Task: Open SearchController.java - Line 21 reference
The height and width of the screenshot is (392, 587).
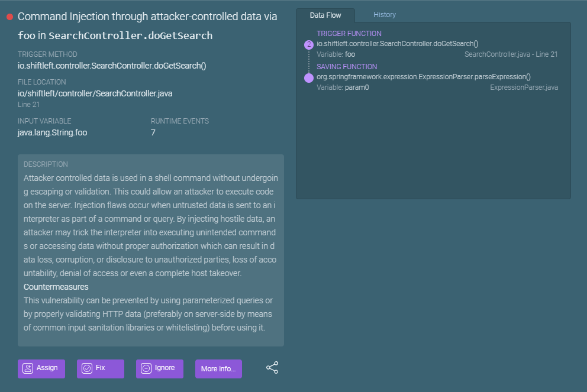Action: 511,54
